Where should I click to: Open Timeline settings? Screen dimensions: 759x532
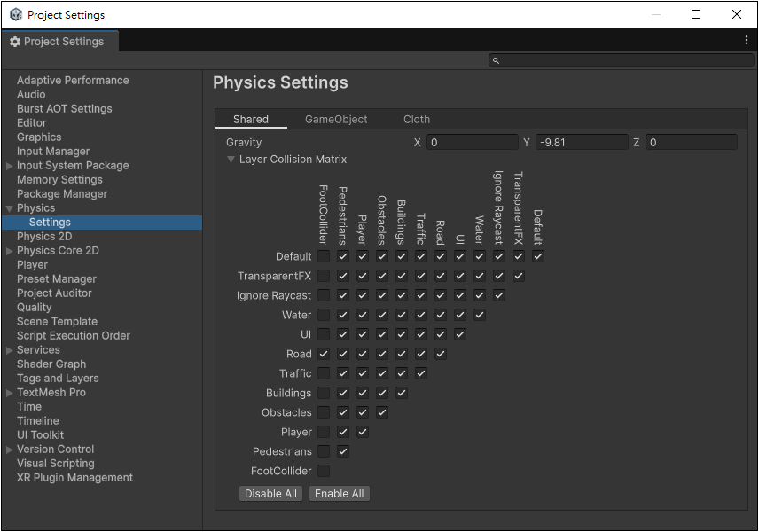[x=38, y=421]
